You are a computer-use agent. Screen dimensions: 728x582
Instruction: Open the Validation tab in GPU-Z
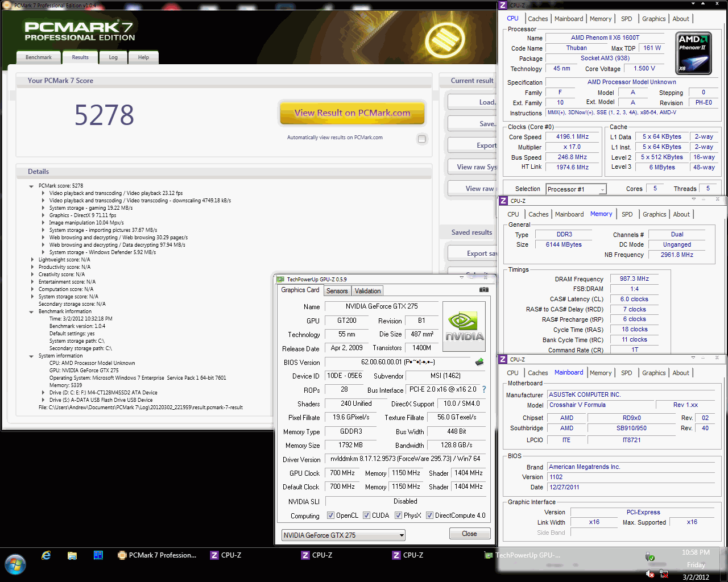[368, 291]
